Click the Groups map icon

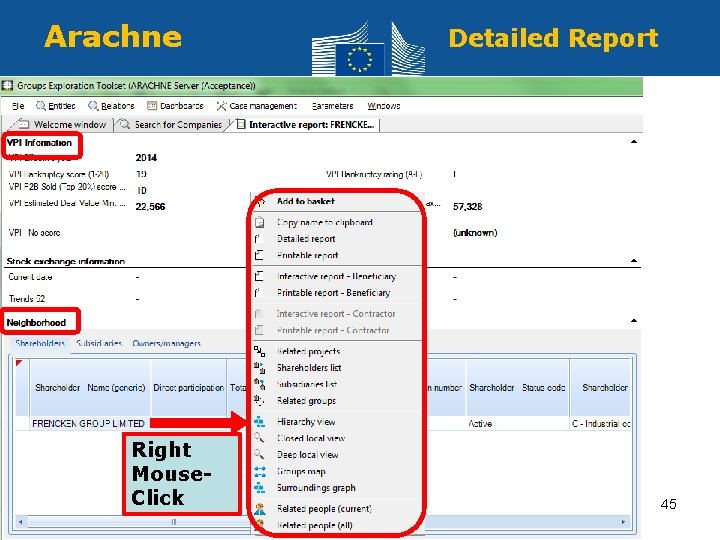point(260,471)
